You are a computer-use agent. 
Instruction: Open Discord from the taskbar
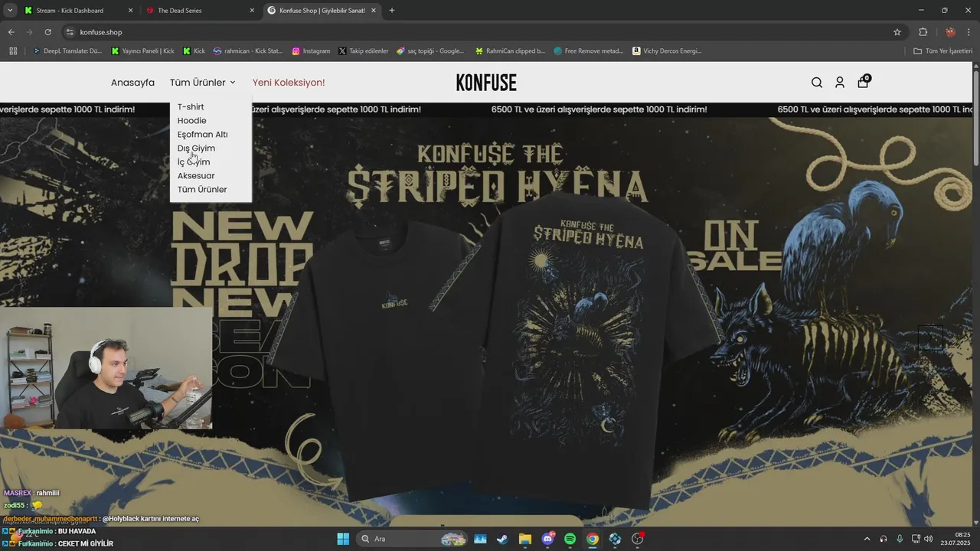(548, 539)
